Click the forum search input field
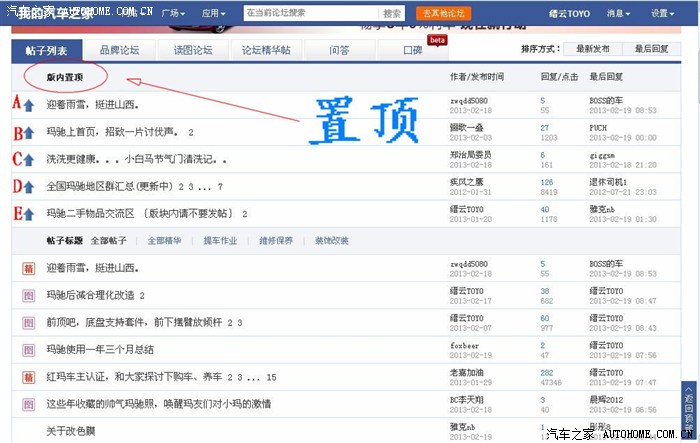The height and width of the screenshot is (443, 700). pos(311,13)
